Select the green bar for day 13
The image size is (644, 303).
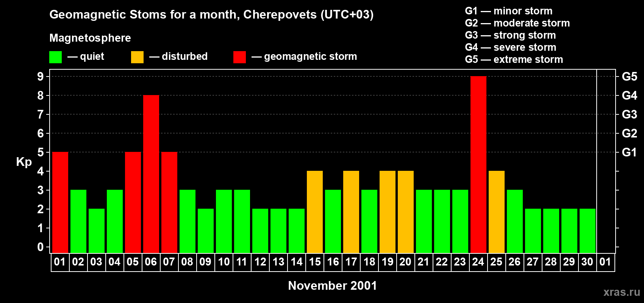[x=278, y=231]
